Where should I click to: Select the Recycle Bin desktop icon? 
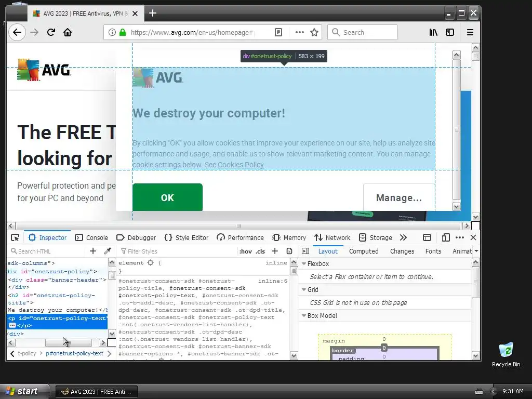(506, 355)
